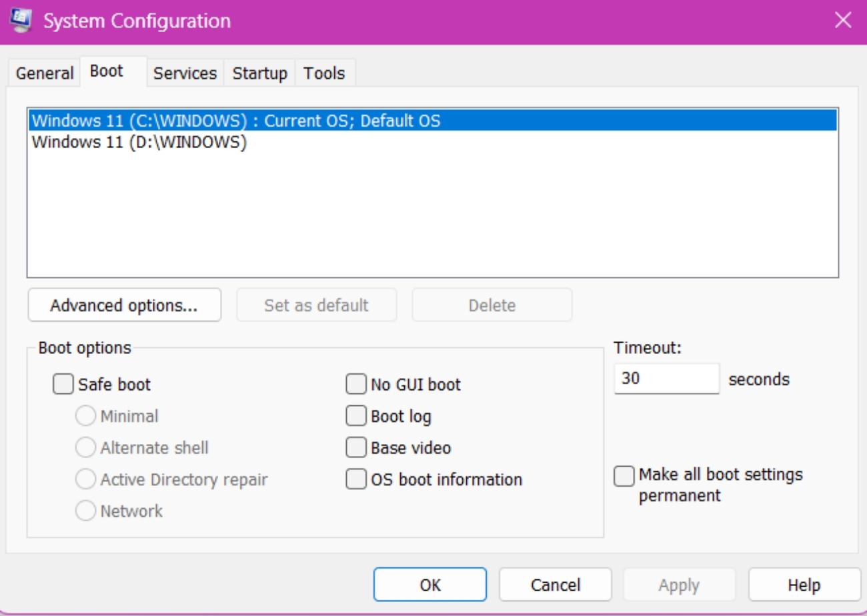
Task: Go to the Startup tab
Action: point(259,73)
